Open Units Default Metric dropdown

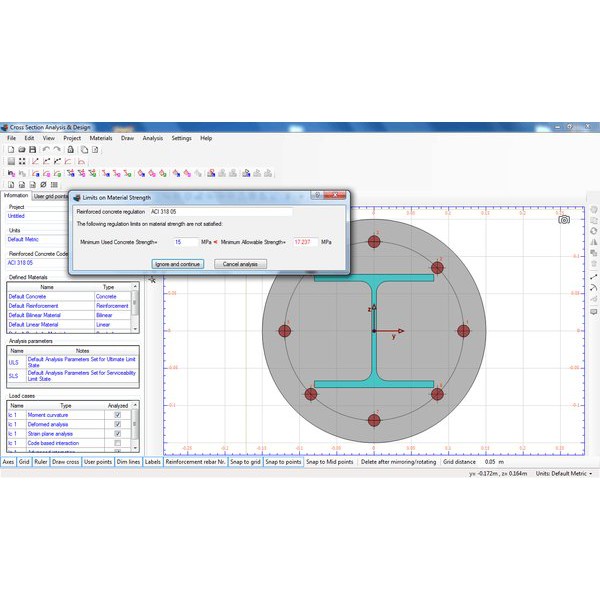(564, 473)
